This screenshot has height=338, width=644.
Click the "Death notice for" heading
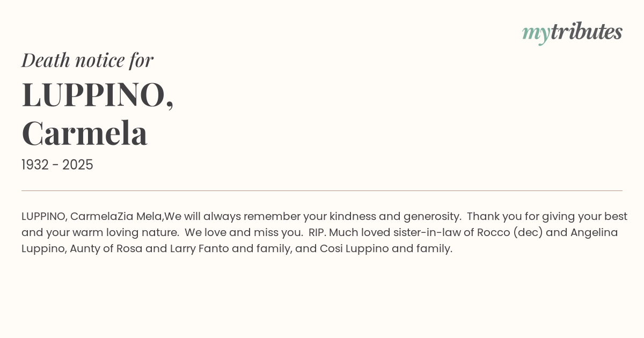coord(87,60)
